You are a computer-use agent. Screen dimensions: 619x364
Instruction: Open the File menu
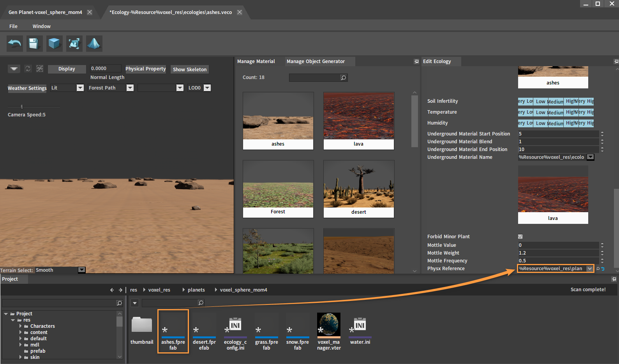tap(13, 26)
